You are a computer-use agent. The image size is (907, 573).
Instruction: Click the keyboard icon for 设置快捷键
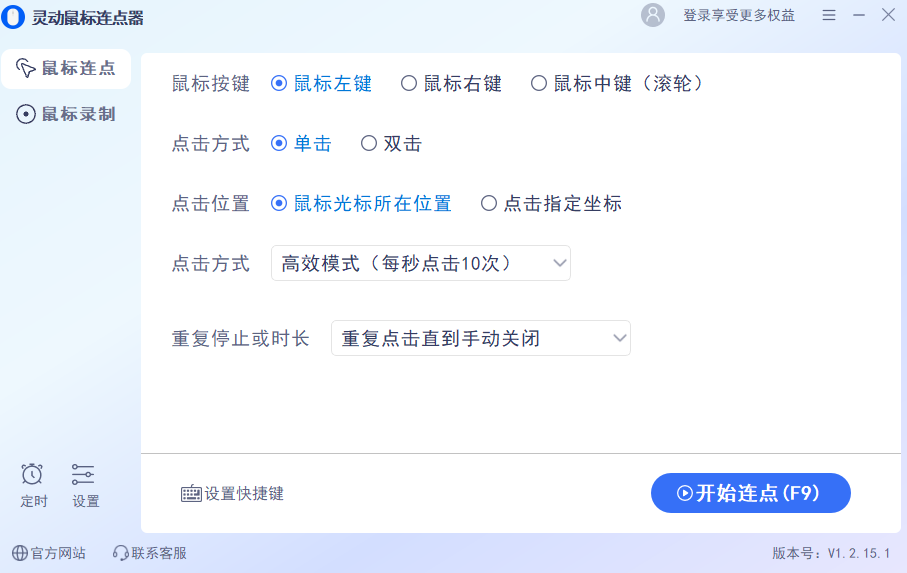point(191,494)
